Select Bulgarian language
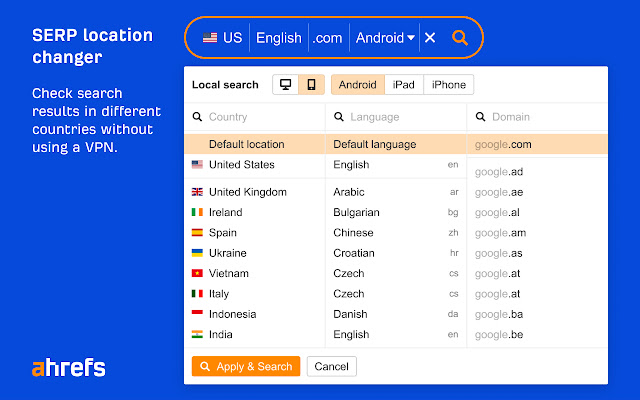640x400 pixels. [x=396, y=212]
